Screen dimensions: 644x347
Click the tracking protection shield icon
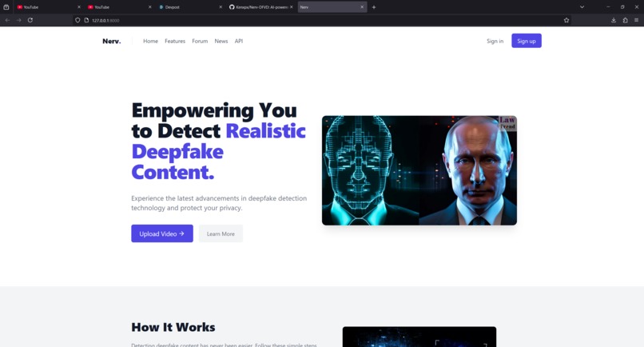[x=78, y=20]
